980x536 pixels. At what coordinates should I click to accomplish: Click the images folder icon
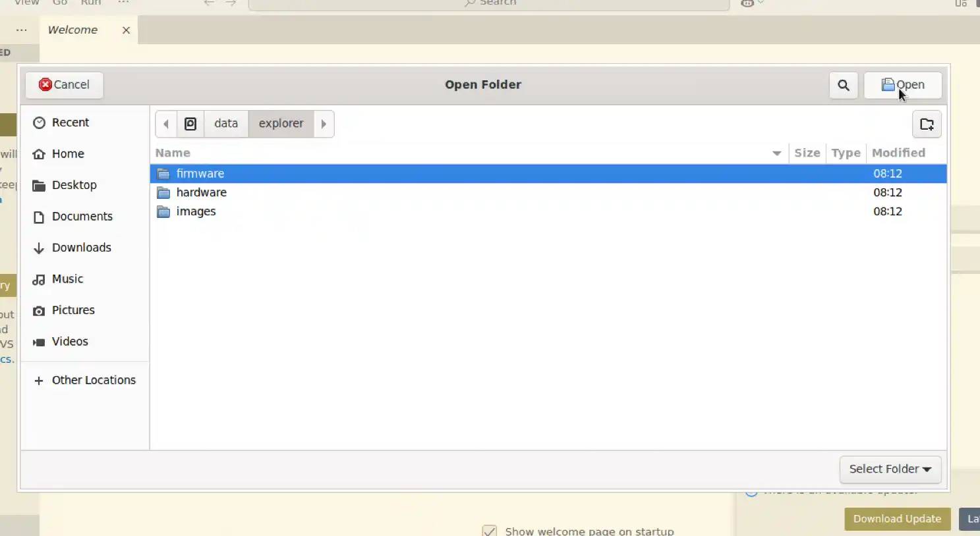coord(163,212)
